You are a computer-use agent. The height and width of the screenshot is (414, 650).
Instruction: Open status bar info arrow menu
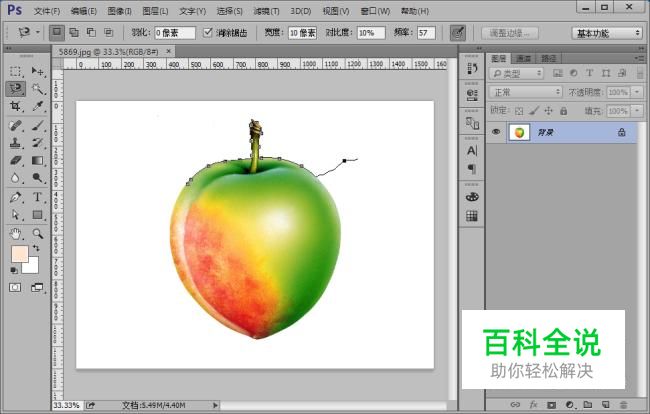click(215, 405)
